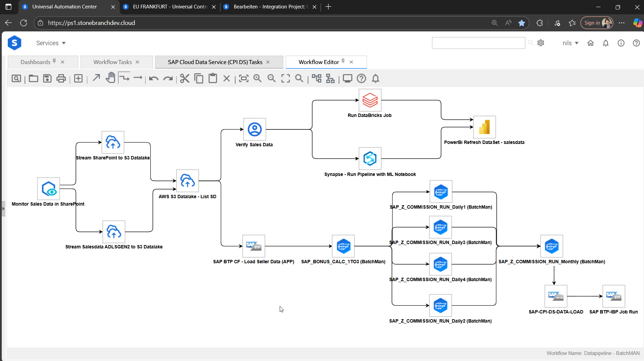
Task: Zoom out of the workflow canvas
Action: (271, 79)
